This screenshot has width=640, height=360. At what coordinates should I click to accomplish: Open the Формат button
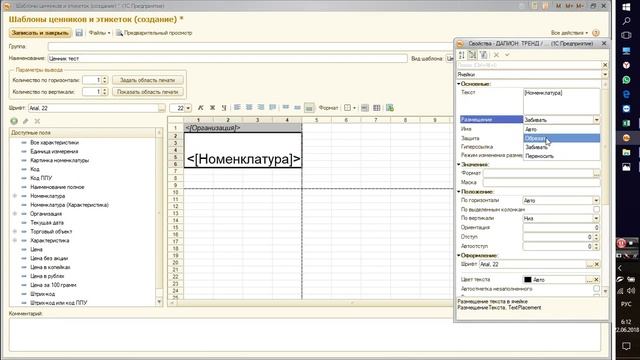tap(328, 108)
